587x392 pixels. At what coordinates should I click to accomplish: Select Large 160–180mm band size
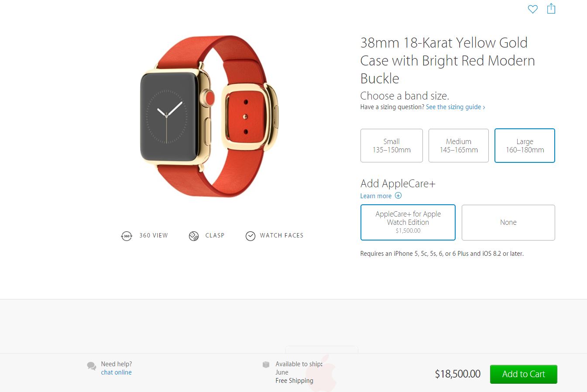tap(525, 145)
